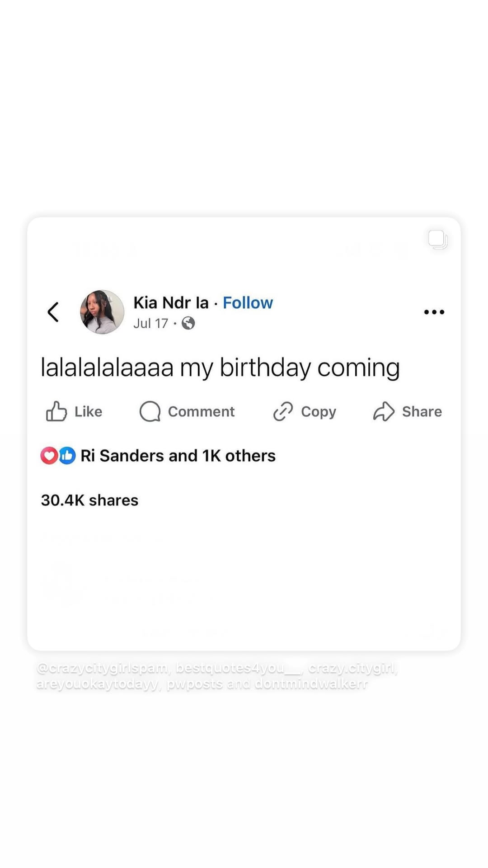Follow Kia Ndr la

[248, 302]
